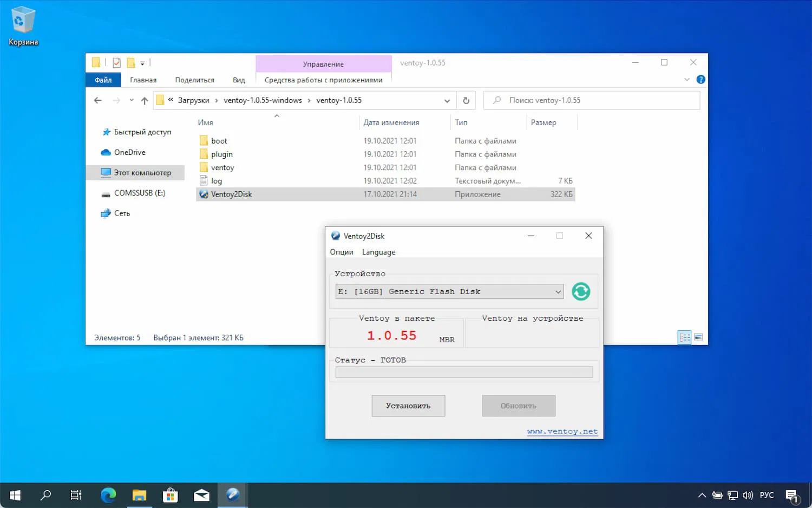Open Explorer help question mark icon
This screenshot has width=812, height=508.
(x=700, y=80)
